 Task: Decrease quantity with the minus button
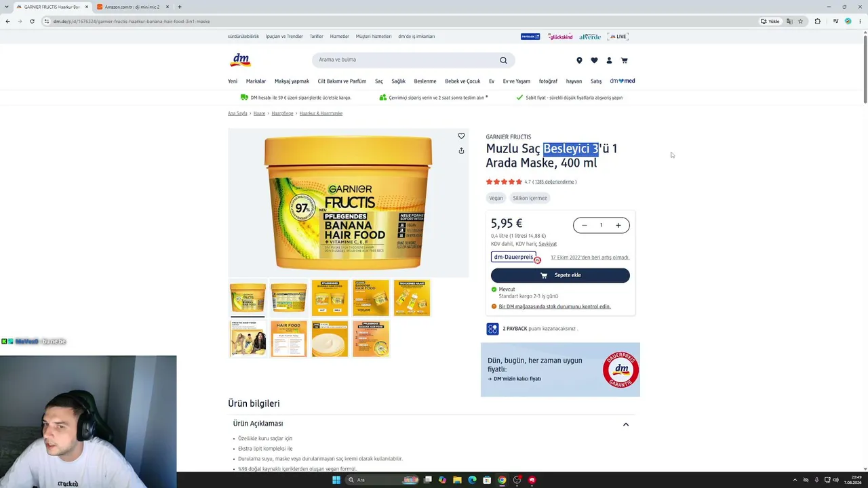[584, 225]
